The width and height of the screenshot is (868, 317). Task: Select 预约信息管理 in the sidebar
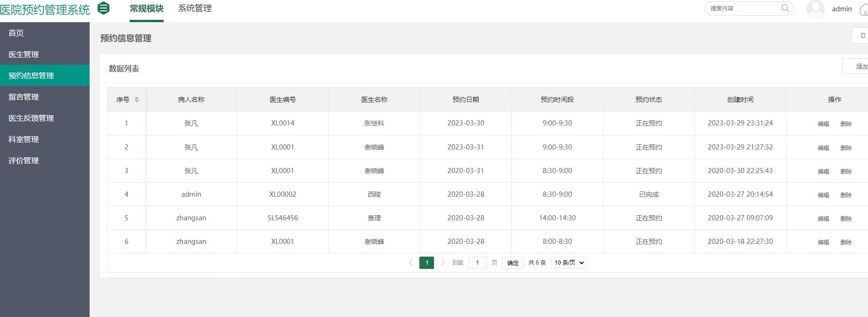[45, 75]
